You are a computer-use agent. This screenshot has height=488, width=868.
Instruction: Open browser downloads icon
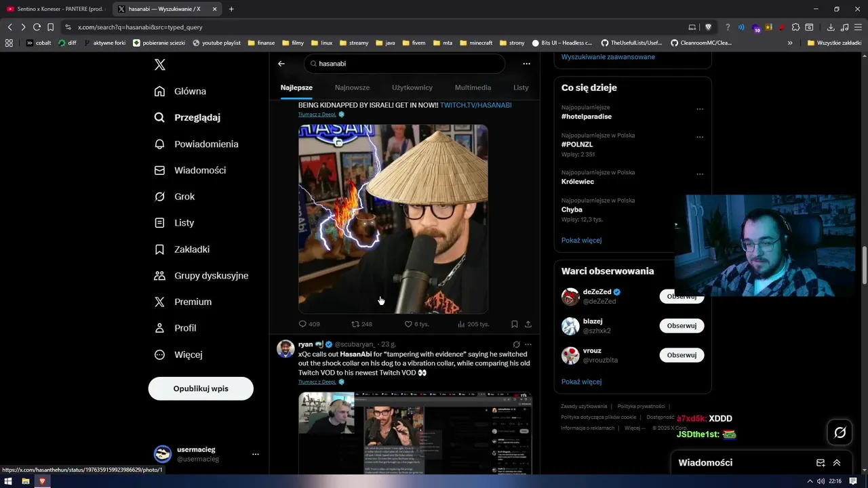pyautogui.click(x=831, y=27)
